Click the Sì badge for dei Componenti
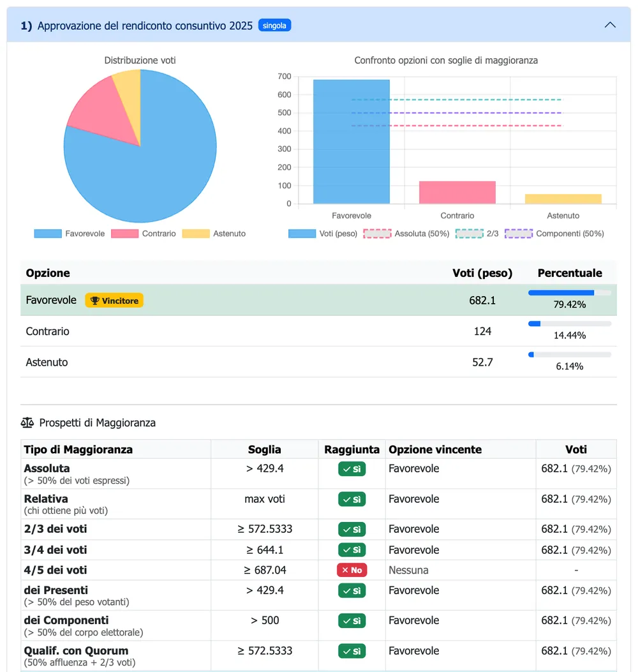This screenshot has height=672, width=638. pos(352,620)
